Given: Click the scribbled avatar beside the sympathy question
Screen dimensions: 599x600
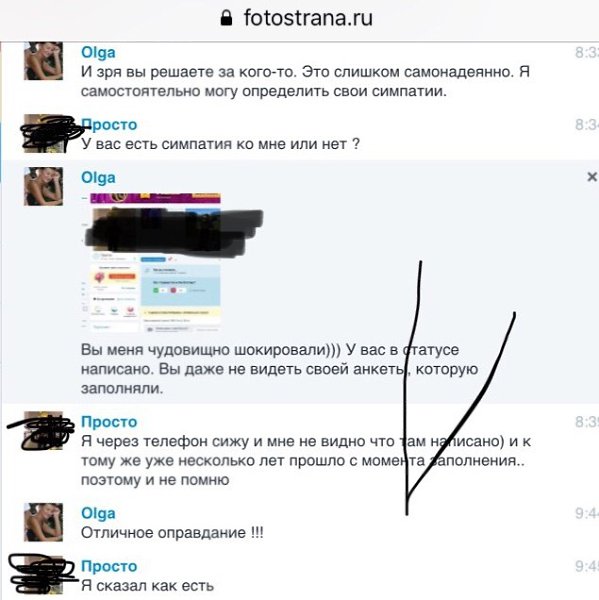Looking at the screenshot, I should click(43, 134).
